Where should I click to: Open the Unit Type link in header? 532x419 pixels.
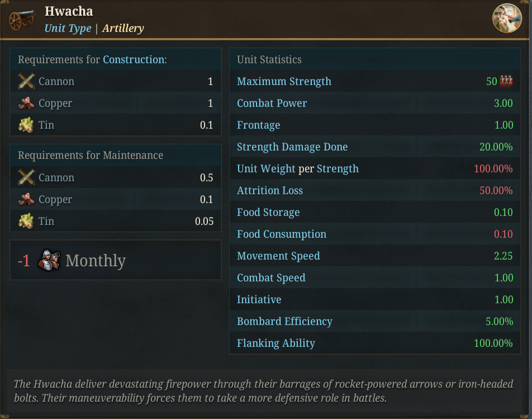68,28
